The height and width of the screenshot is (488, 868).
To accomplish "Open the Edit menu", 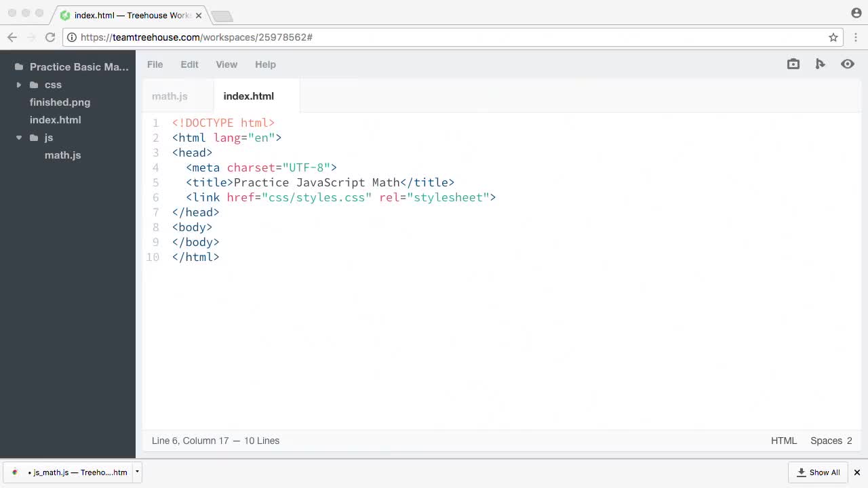I will 189,64.
